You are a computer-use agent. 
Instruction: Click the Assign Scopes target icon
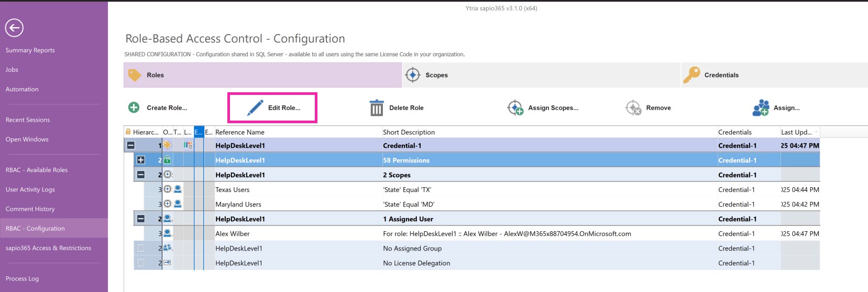[x=515, y=107]
